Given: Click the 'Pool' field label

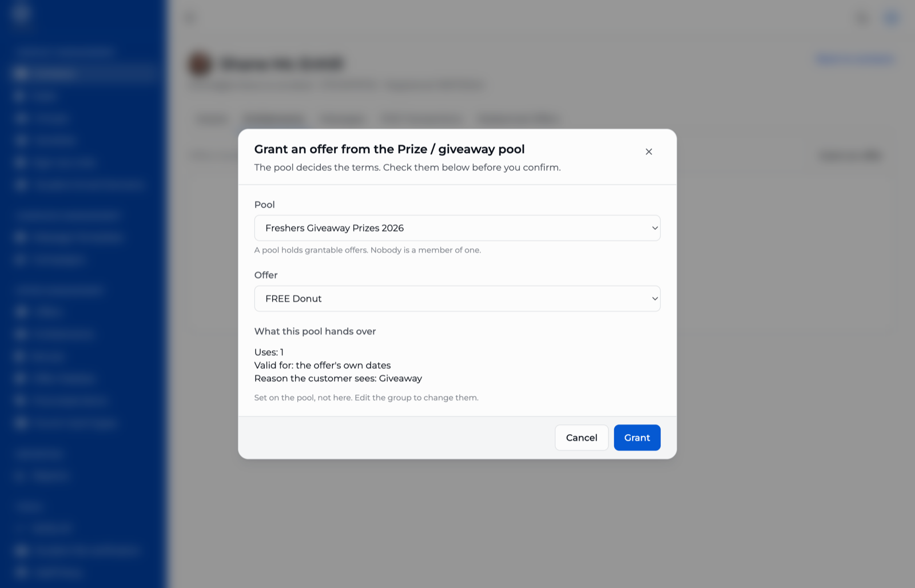Looking at the screenshot, I should tap(264, 205).
